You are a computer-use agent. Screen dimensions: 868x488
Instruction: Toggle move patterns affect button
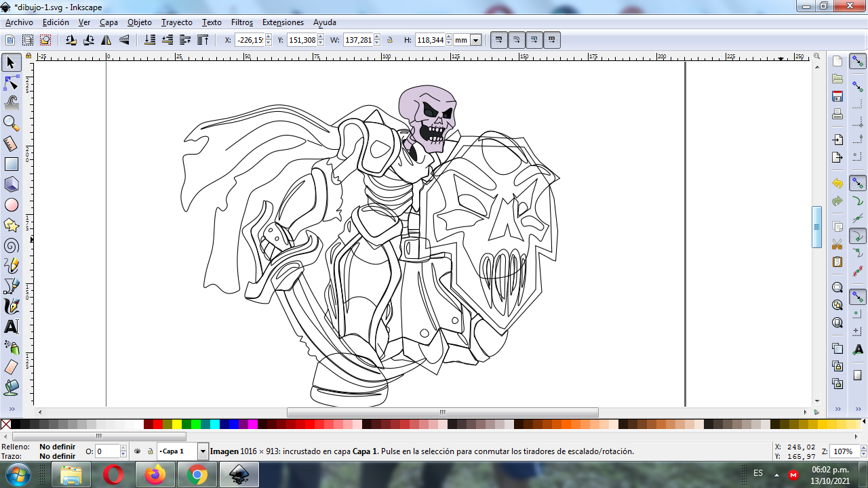[x=552, y=40]
